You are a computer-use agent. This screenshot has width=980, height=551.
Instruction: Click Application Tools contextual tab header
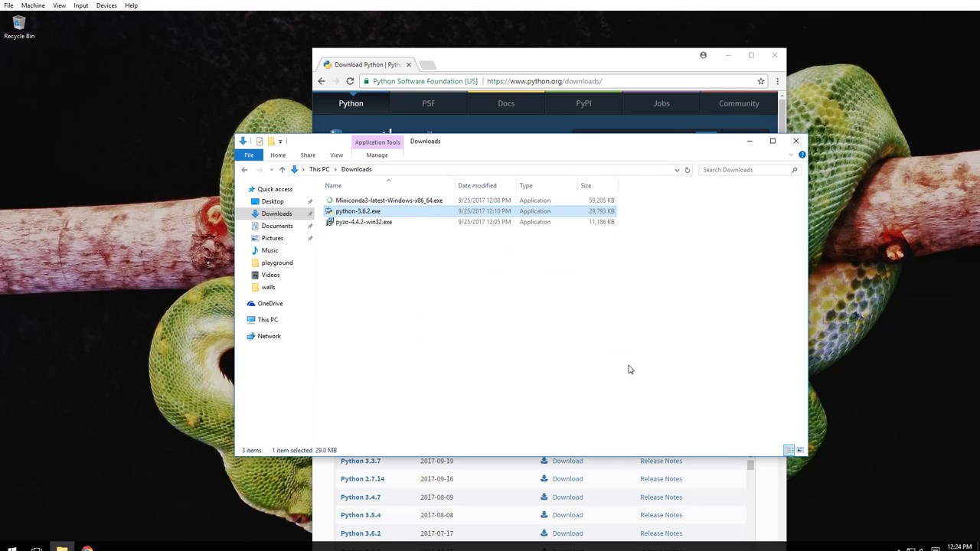pyautogui.click(x=377, y=142)
